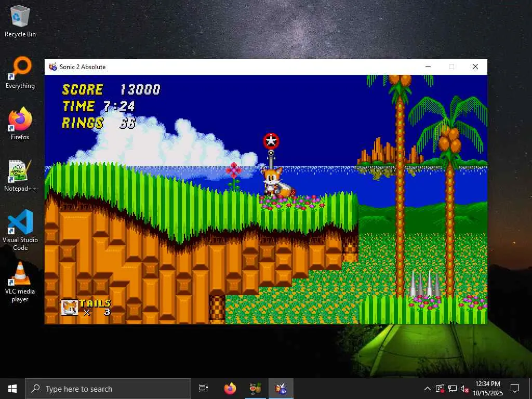532x399 pixels.
Task: Click the Tails lives icon in HUD
Action: point(70,308)
